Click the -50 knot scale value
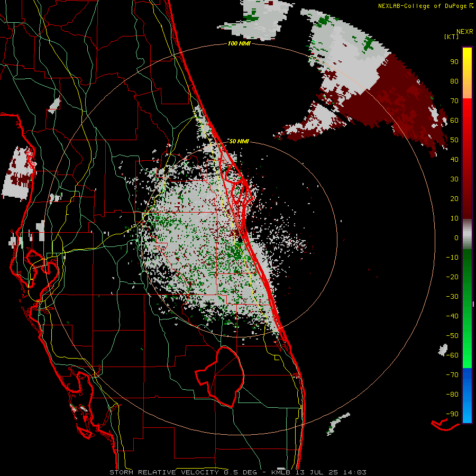 452,335
